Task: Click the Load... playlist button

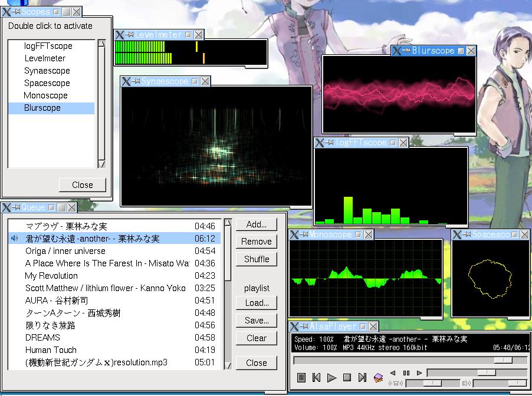Action: coord(257,303)
